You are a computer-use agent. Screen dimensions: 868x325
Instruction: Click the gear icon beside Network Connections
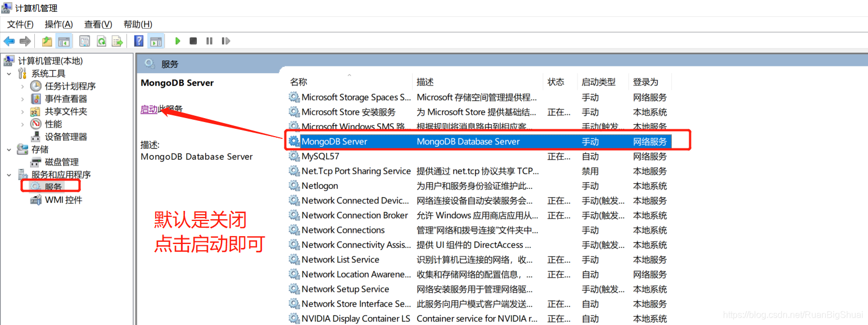point(294,230)
